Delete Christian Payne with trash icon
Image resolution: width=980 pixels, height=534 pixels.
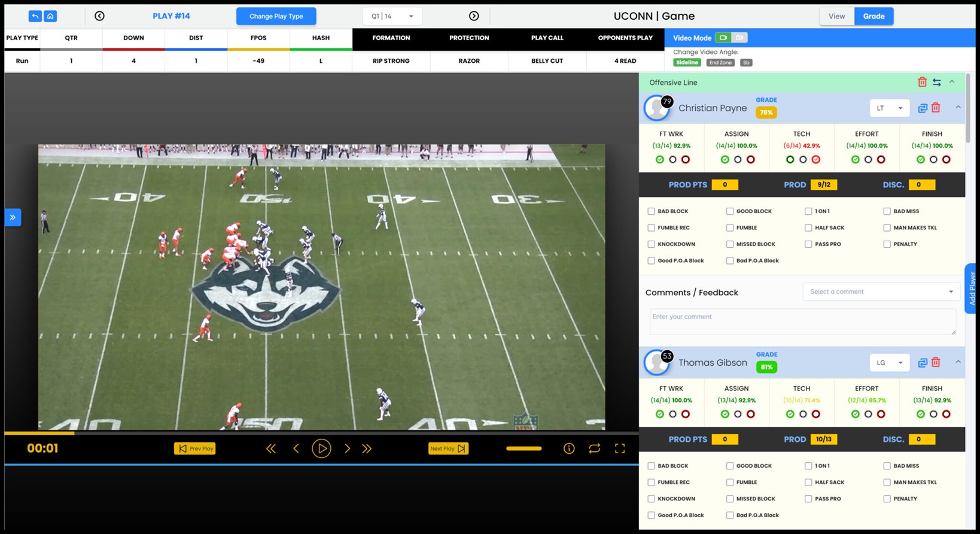936,108
